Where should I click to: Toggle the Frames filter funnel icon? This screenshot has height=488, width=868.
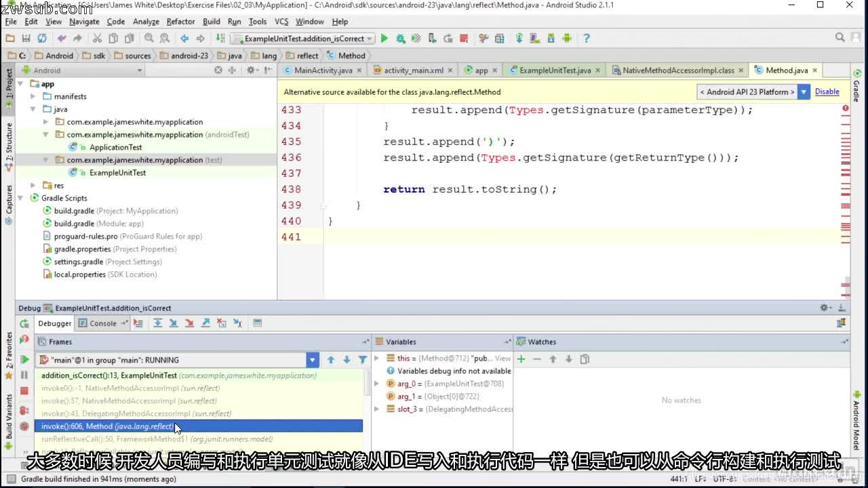(363, 360)
